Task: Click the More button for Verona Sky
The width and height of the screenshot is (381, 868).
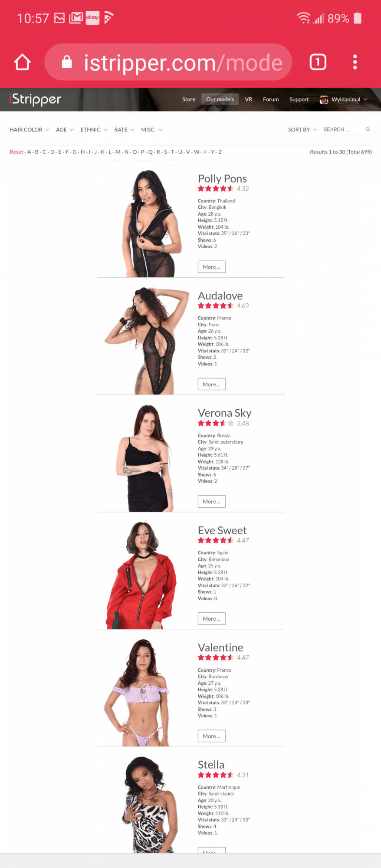Action: (212, 501)
